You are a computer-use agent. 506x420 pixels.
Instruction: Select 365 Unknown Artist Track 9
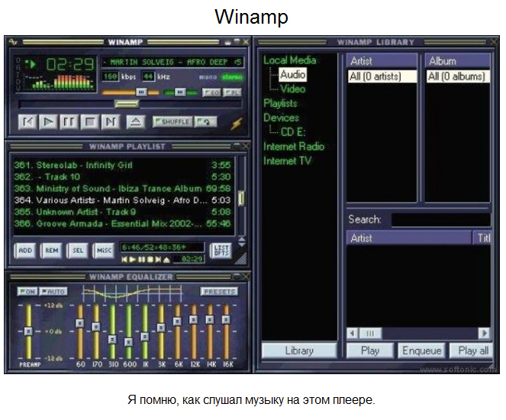tap(122, 212)
